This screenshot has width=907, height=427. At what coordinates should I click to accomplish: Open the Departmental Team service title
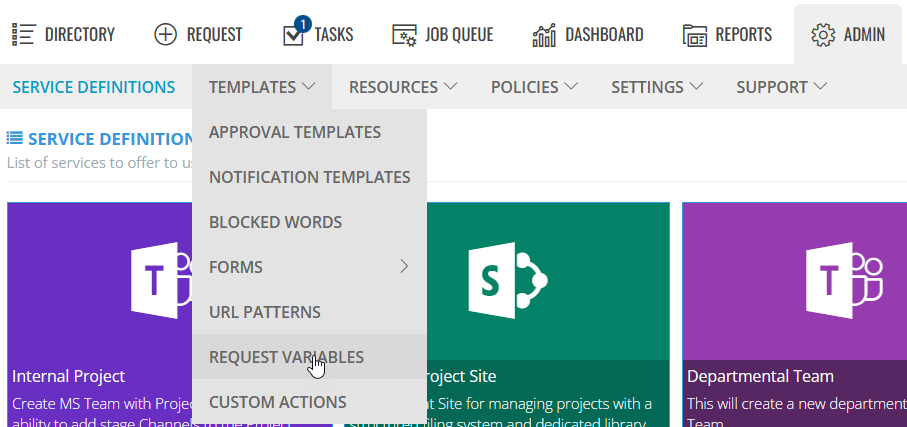tap(760, 376)
